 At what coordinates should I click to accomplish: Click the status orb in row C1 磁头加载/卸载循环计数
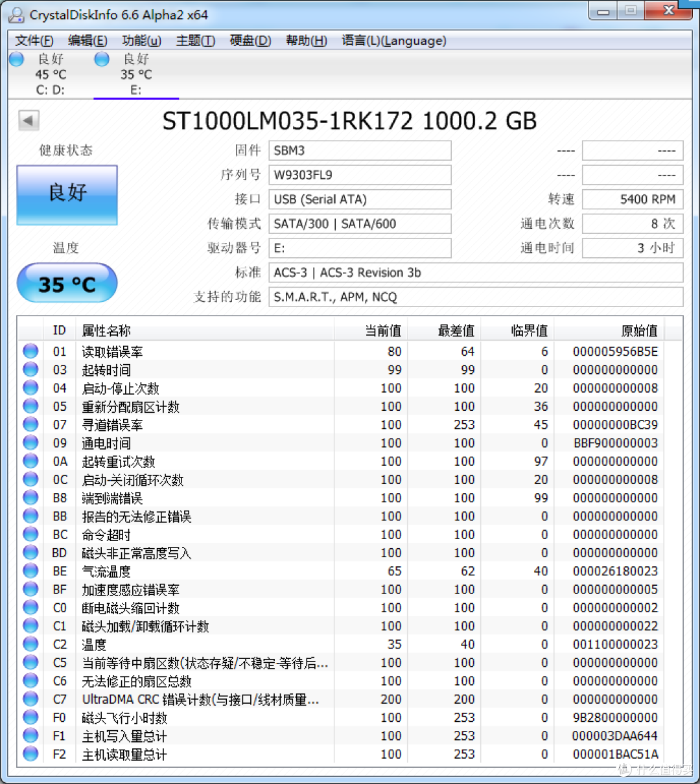(30, 626)
